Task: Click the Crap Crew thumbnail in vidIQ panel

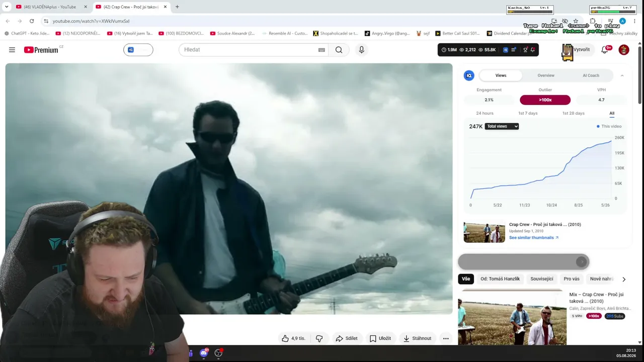Action: click(x=485, y=231)
